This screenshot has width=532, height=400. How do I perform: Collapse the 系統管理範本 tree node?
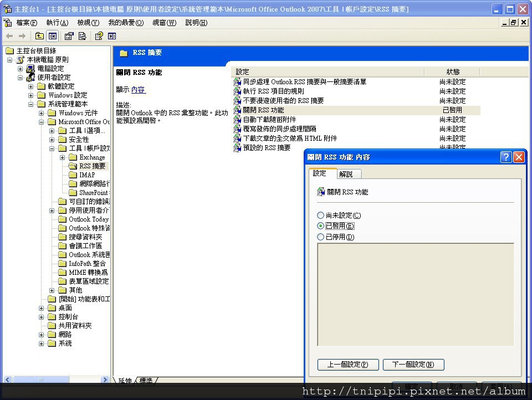point(31,104)
